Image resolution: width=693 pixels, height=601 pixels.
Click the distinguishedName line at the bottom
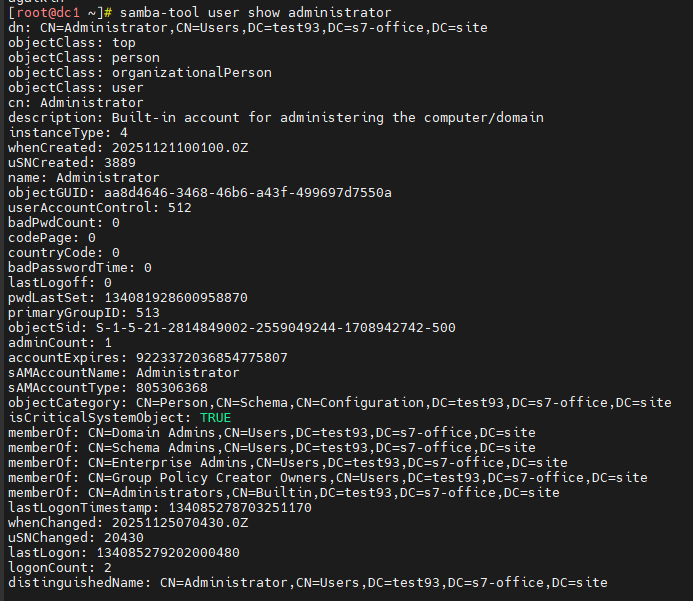point(307,582)
